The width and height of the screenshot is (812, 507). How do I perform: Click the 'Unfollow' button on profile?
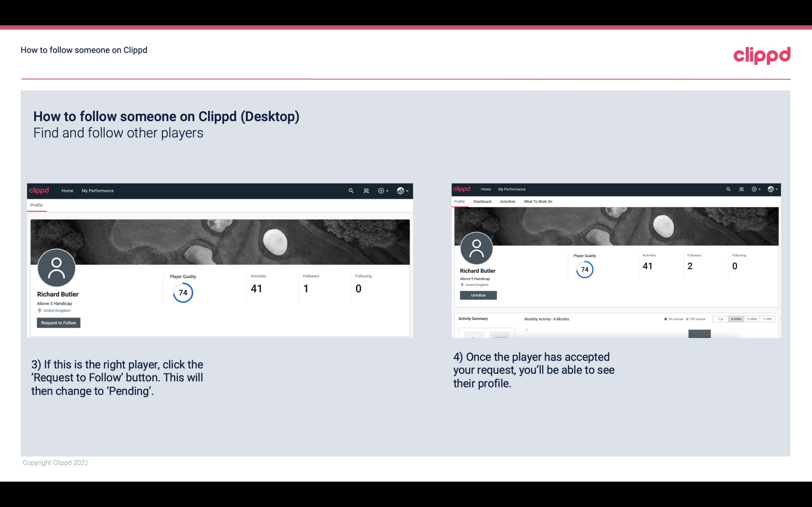coord(477,295)
